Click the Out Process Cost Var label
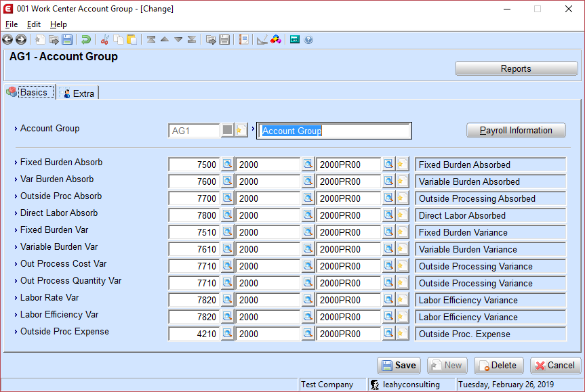This screenshot has height=392, width=585. point(63,264)
